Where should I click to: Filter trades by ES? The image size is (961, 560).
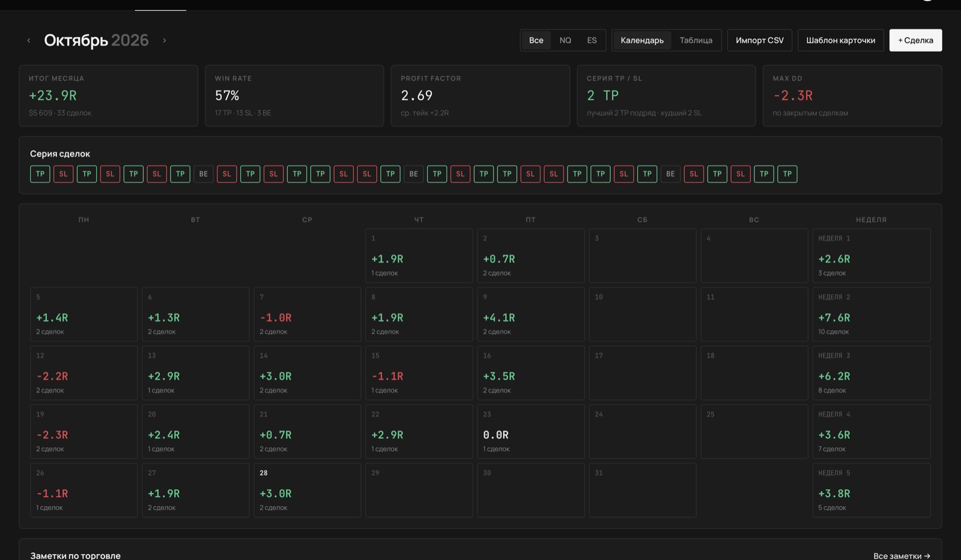(x=592, y=40)
